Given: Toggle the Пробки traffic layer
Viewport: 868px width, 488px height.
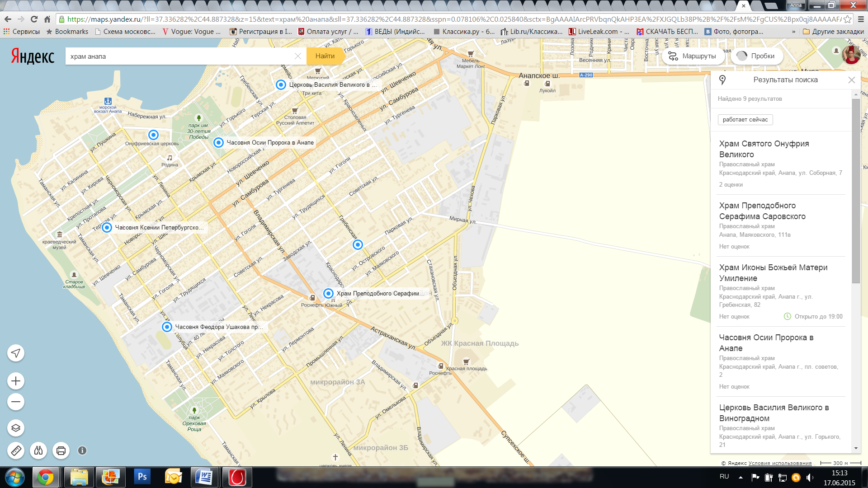Looking at the screenshot, I should point(756,56).
